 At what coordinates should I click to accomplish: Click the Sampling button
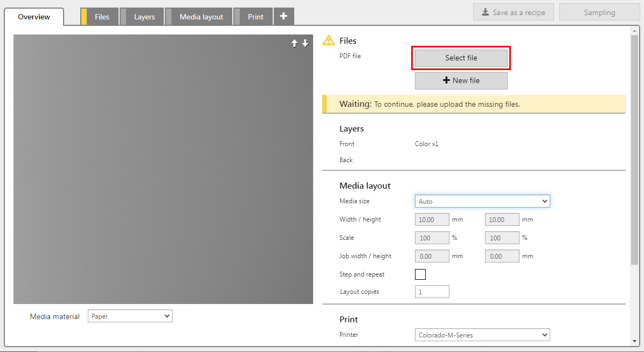click(599, 12)
